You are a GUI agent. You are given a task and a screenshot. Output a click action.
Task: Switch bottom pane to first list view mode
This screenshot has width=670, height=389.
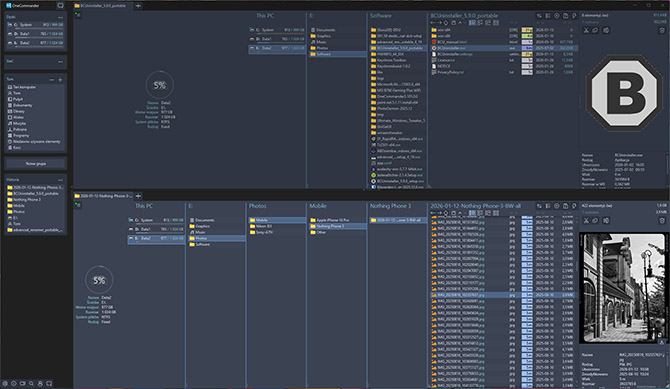click(472, 212)
